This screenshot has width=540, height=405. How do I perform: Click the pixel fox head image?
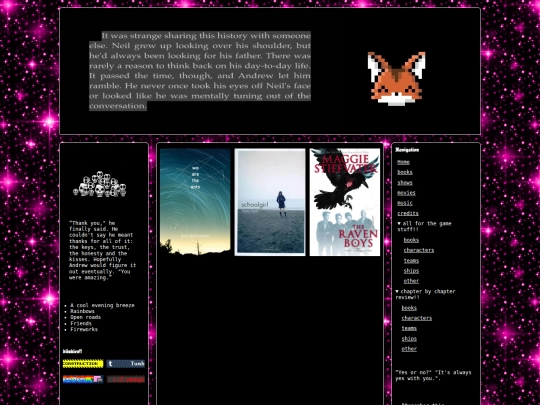click(x=396, y=79)
